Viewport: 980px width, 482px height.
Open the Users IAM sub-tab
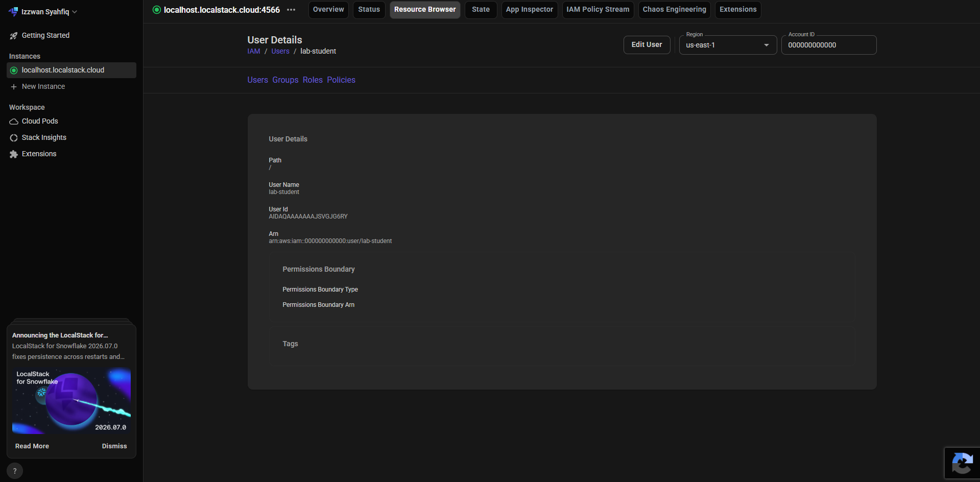pyautogui.click(x=258, y=80)
